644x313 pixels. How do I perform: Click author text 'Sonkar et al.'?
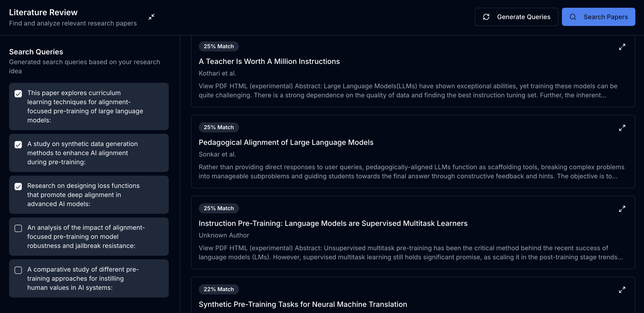[217, 154]
